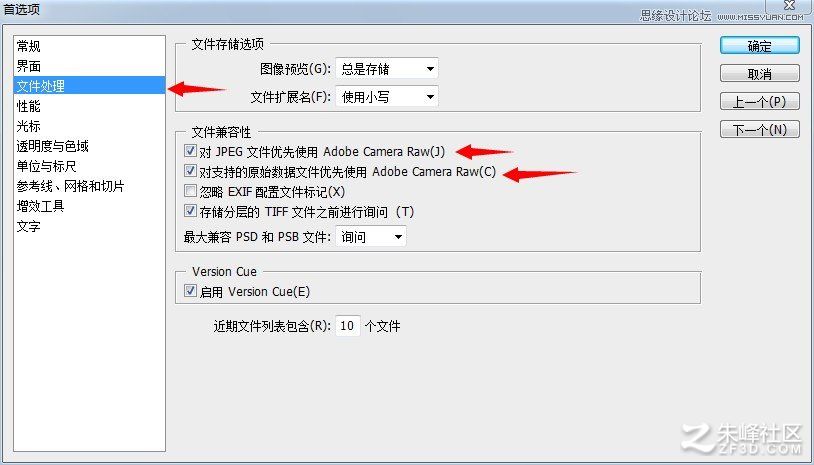Open the 界面 preferences category
814x465 pixels.
click(29, 66)
